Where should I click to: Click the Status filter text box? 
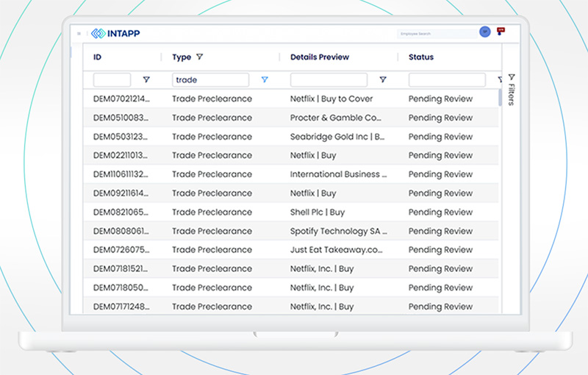tap(447, 80)
